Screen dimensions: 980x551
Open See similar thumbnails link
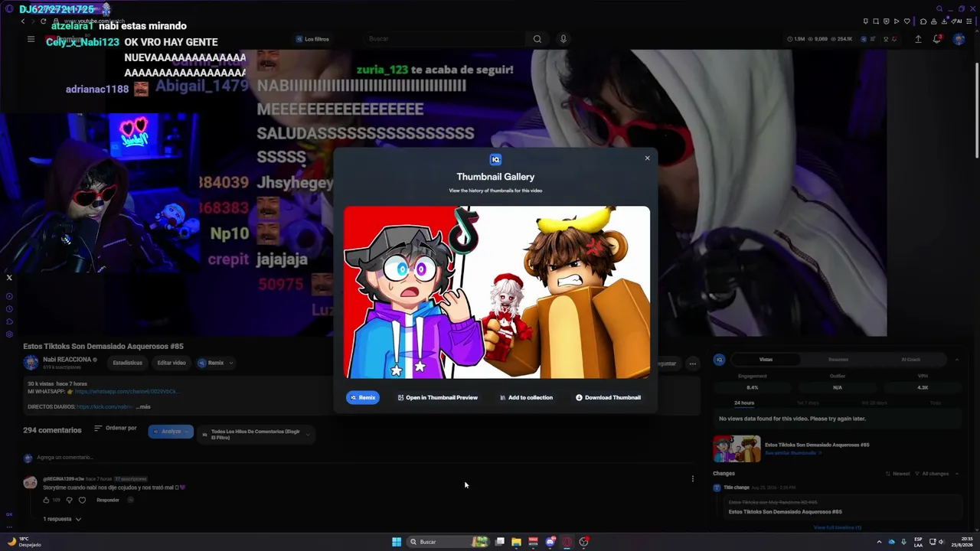click(792, 453)
